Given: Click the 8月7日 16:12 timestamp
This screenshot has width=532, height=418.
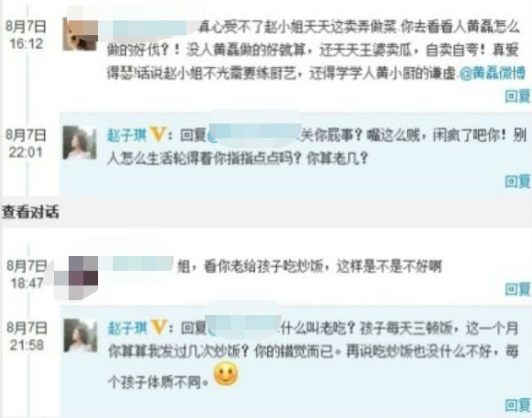Looking at the screenshot, I should 25,34.
